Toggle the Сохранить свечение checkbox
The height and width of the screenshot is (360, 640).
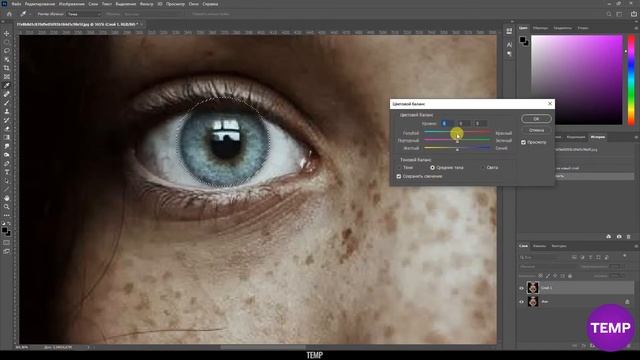click(399, 176)
